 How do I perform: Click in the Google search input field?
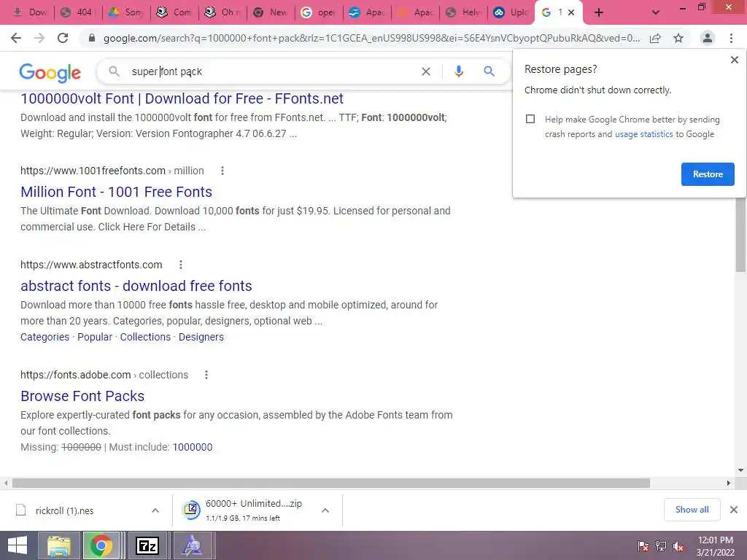pyautogui.click(x=271, y=71)
